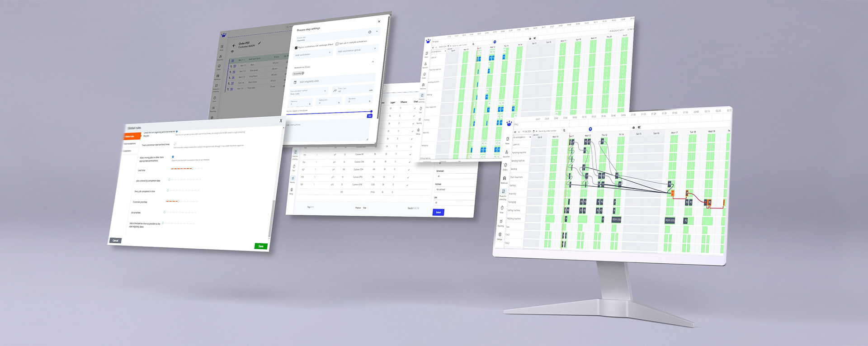Viewport: 868px width, 346px height.
Task: Click Save in the Global rules dialog
Action: pyautogui.click(x=261, y=246)
